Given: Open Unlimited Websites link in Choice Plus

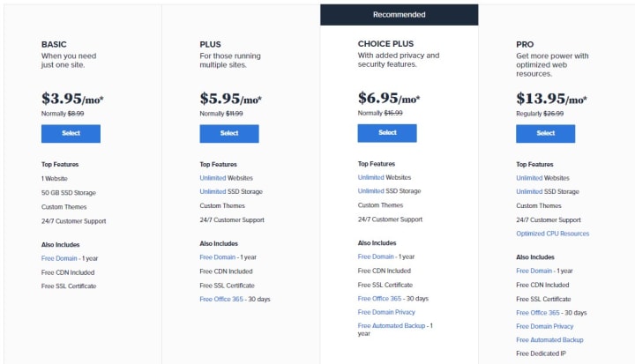Looking at the screenshot, I should pos(371,177).
